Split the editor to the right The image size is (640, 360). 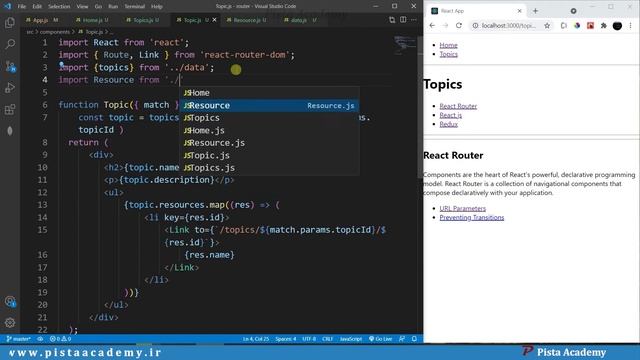(x=403, y=20)
